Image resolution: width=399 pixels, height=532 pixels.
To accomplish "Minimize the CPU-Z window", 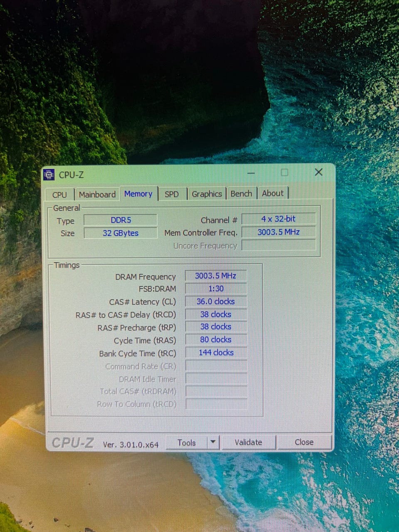I will coord(251,173).
